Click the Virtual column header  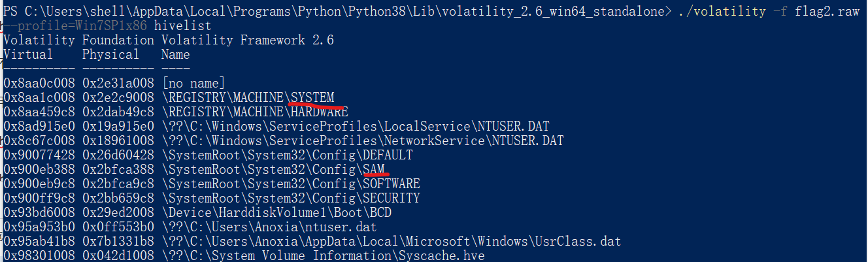pos(28,54)
